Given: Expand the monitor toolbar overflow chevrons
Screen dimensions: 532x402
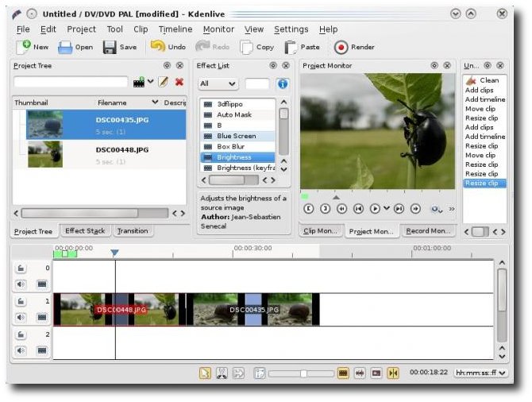Looking at the screenshot, I should (452, 209).
